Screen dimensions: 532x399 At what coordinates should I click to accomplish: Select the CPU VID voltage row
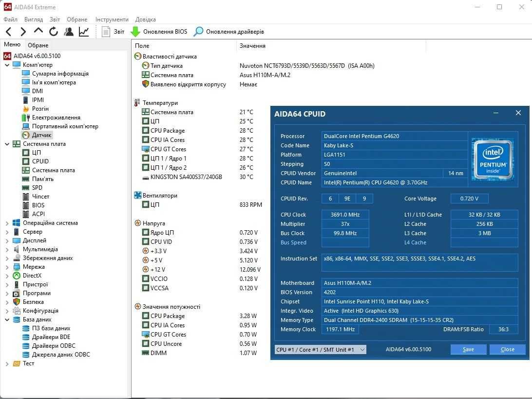click(200, 242)
